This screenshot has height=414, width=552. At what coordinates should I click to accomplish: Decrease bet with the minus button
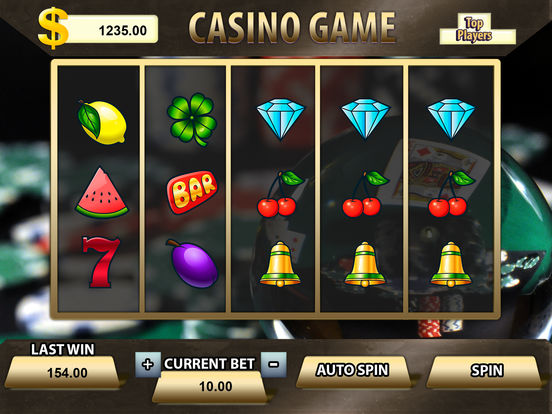click(x=274, y=364)
